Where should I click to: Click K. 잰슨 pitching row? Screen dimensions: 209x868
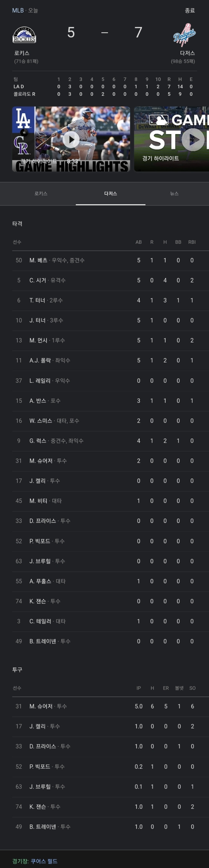104,806
